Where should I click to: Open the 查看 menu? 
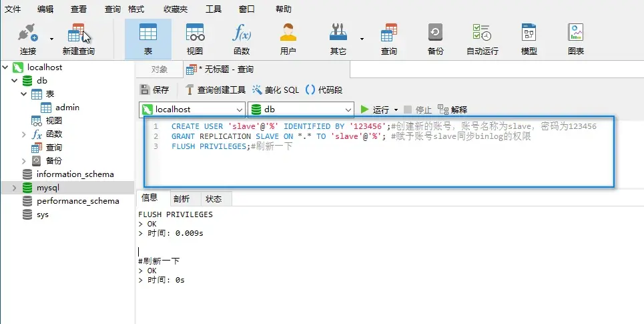[79, 9]
